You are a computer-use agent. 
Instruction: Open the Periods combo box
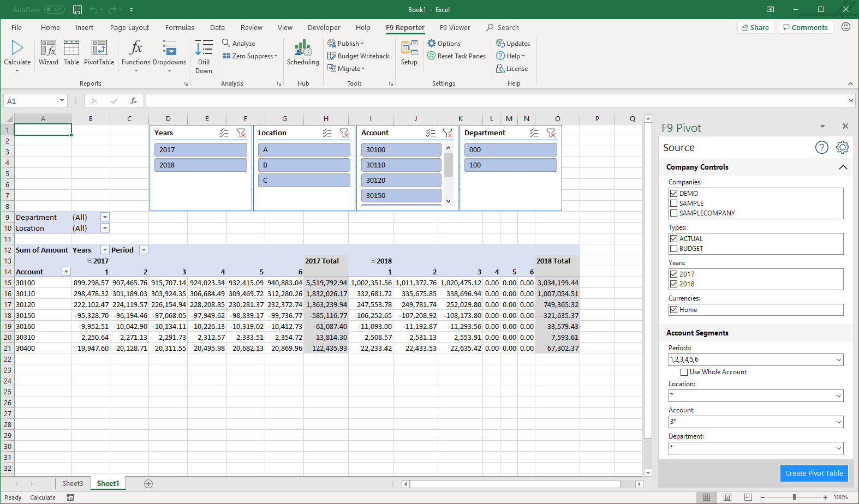pyautogui.click(x=756, y=359)
